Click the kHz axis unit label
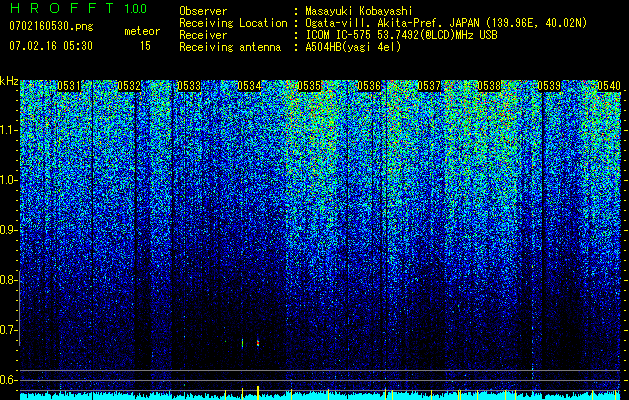This screenshot has width=629, height=400. coord(9,81)
